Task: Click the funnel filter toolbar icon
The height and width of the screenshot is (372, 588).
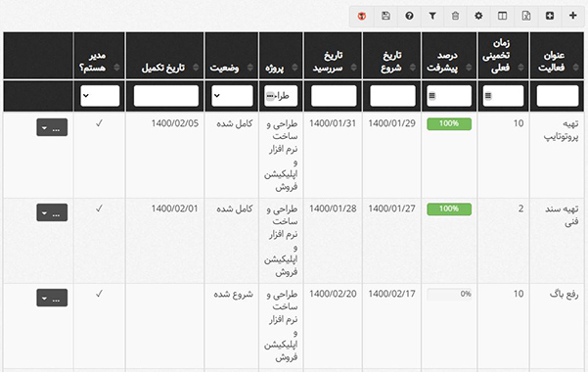Action: point(432,16)
